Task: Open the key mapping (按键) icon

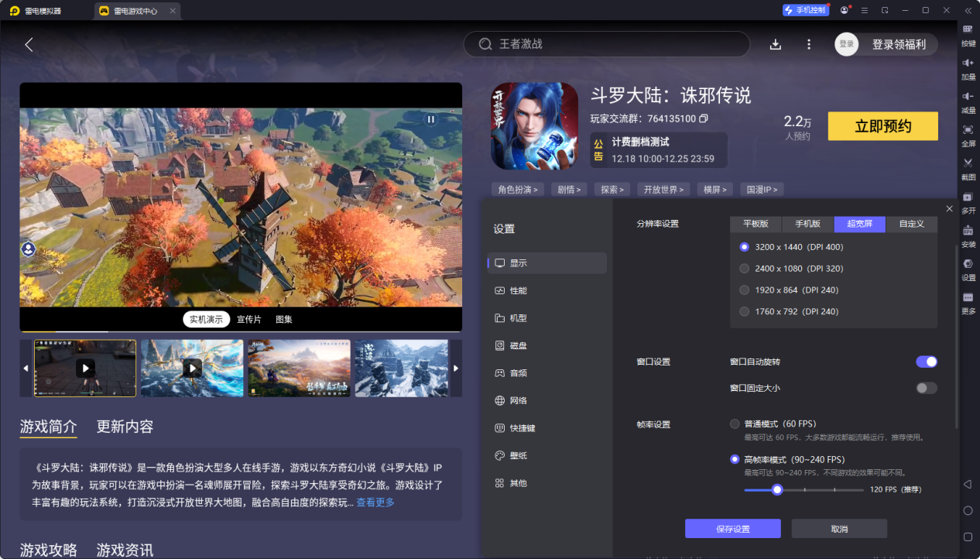Action: coord(968,29)
